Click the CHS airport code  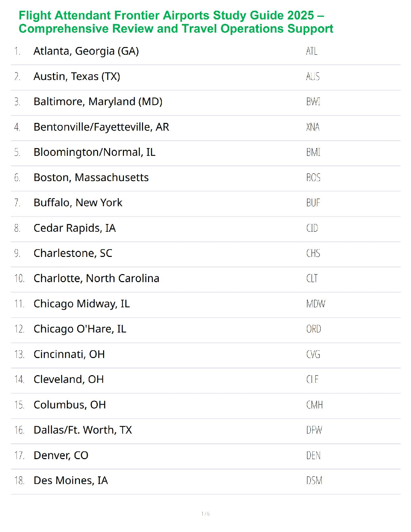[x=313, y=253]
